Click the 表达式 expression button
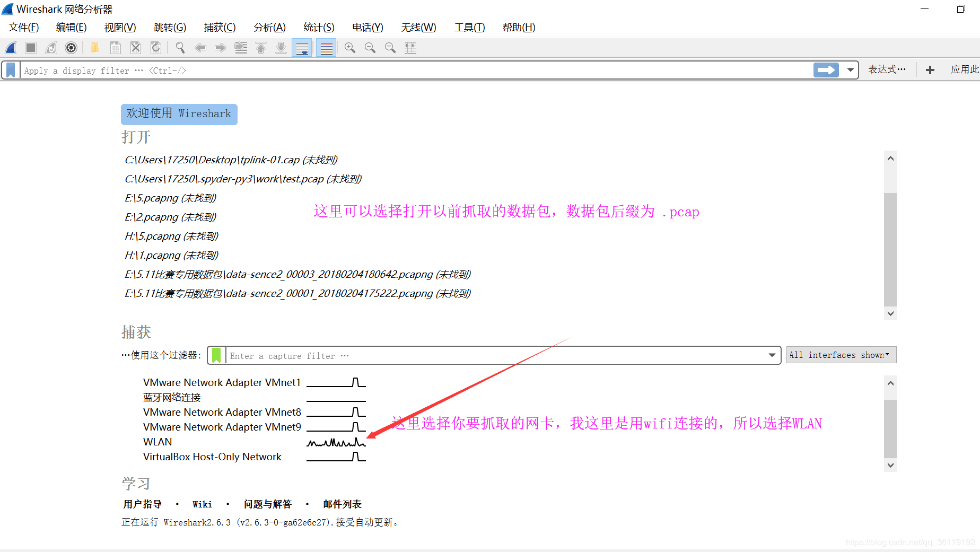 click(887, 69)
